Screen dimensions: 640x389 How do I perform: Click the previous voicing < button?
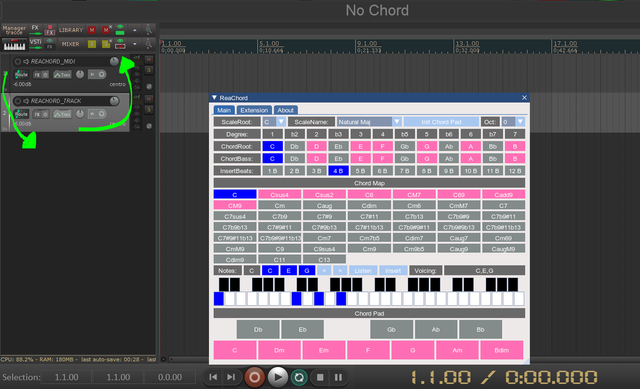pyautogui.click(x=324, y=271)
